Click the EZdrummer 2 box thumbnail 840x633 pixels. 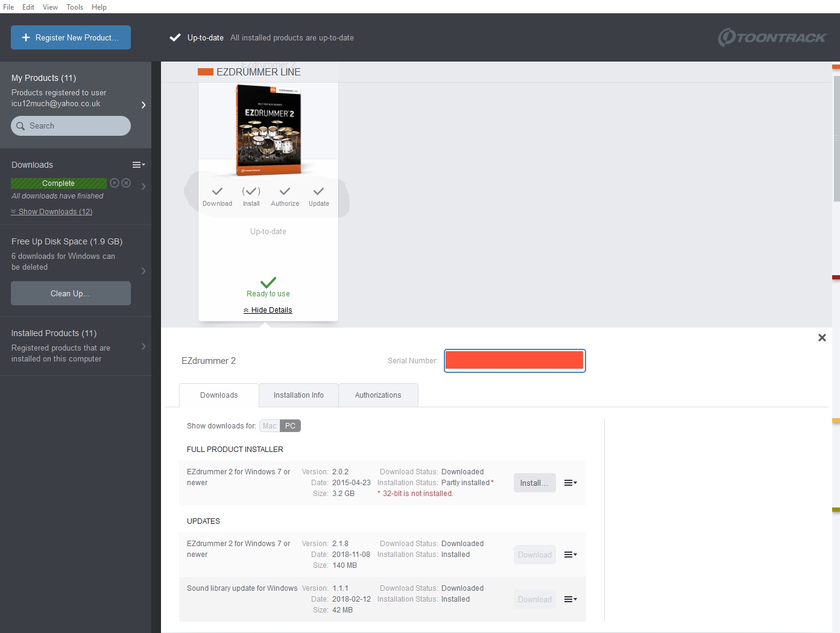point(268,130)
